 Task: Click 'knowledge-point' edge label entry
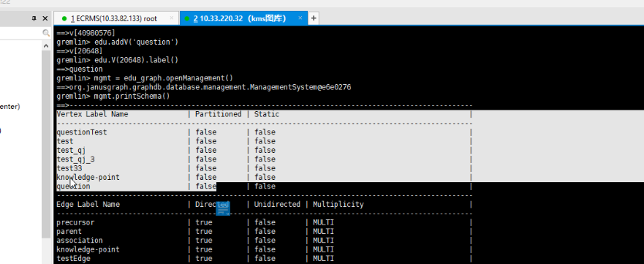click(x=88, y=249)
